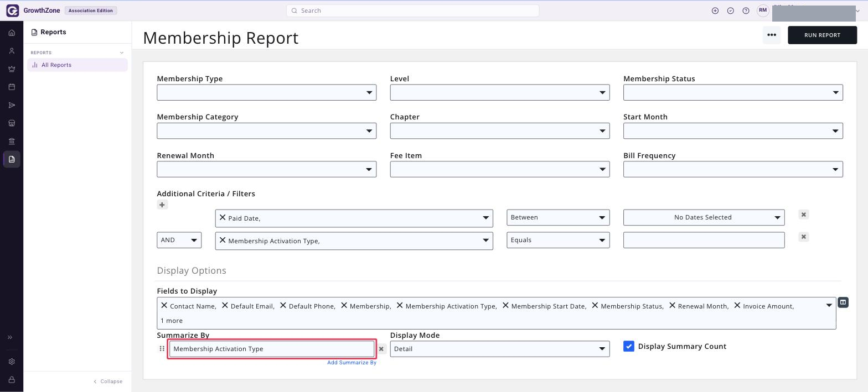This screenshot has width=868, height=392.
Task: Collapse the Reports side panel
Action: click(108, 381)
